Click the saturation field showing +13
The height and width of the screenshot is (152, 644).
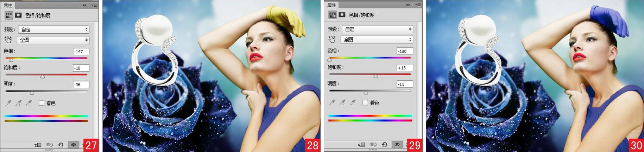click(x=405, y=68)
